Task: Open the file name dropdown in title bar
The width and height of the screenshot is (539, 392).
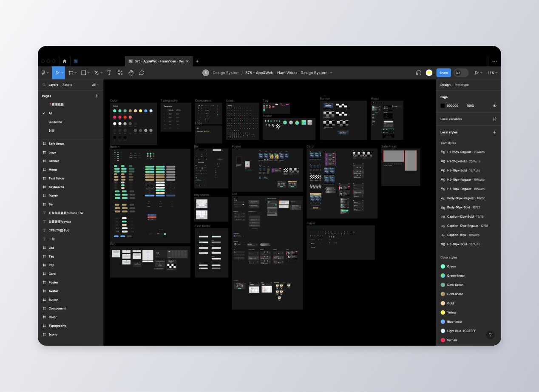Action: coord(332,73)
